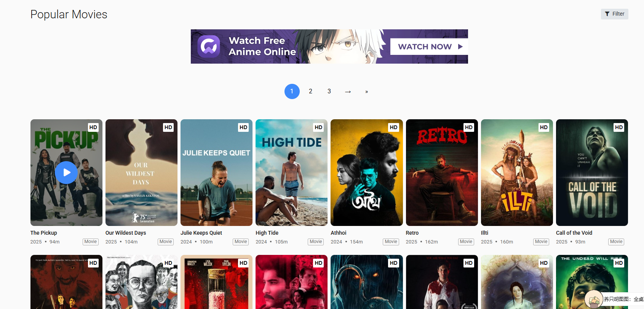Click Movie tag under The Pickup
The height and width of the screenshot is (309, 644).
tap(91, 242)
